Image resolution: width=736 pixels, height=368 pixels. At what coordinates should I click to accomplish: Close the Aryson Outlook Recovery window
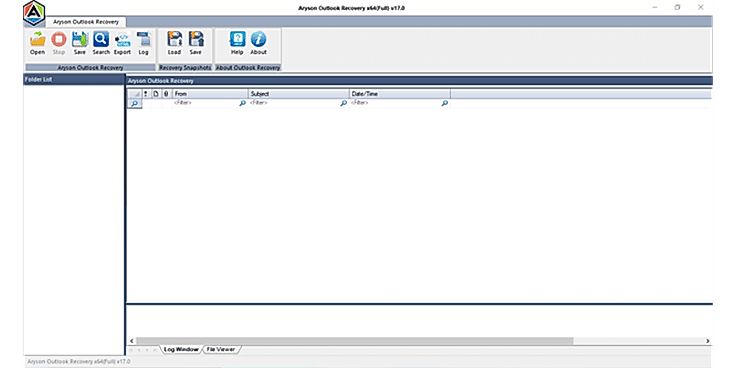[700, 8]
